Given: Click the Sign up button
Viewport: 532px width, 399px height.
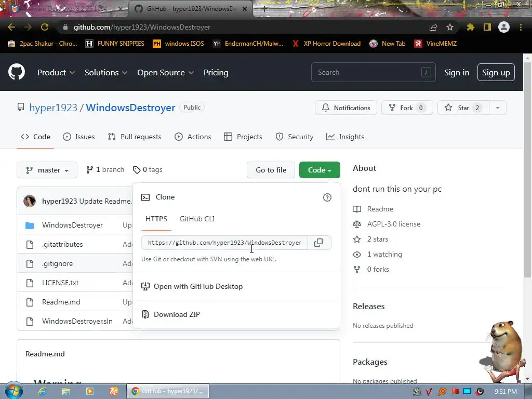Looking at the screenshot, I should click(496, 72).
